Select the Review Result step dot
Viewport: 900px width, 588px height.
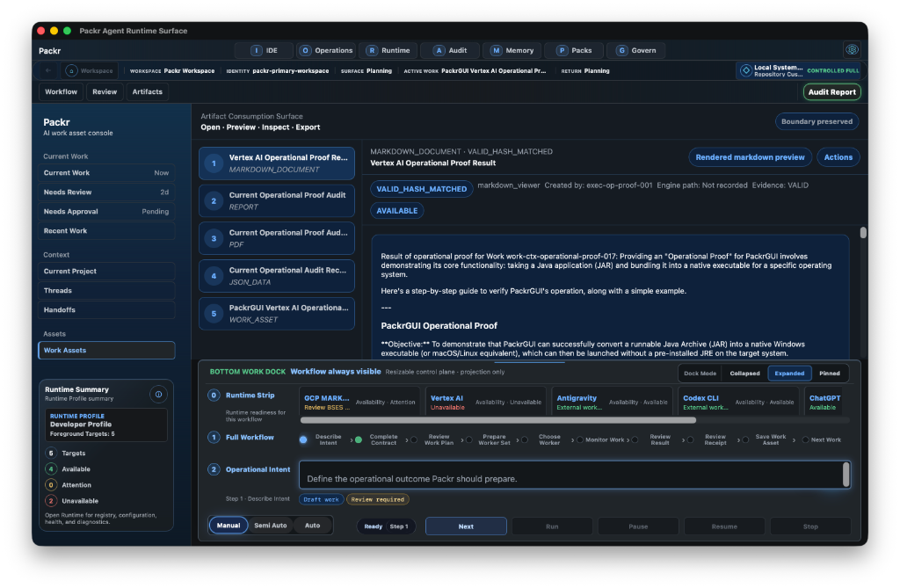tap(635, 439)
